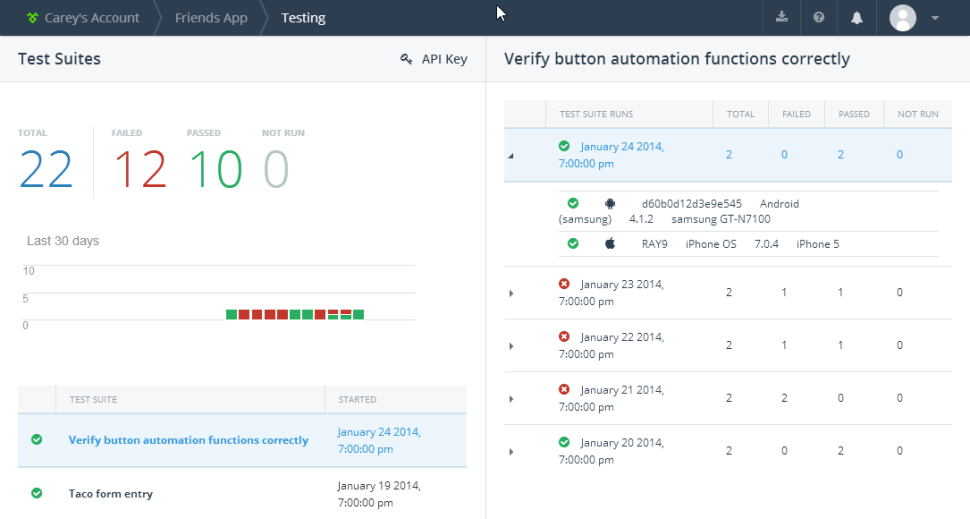Image resolution: width=970 pixels, height=519 pixels.
Task: Click the API Key button
Action: pyautogui.click(x=434, y=59)
